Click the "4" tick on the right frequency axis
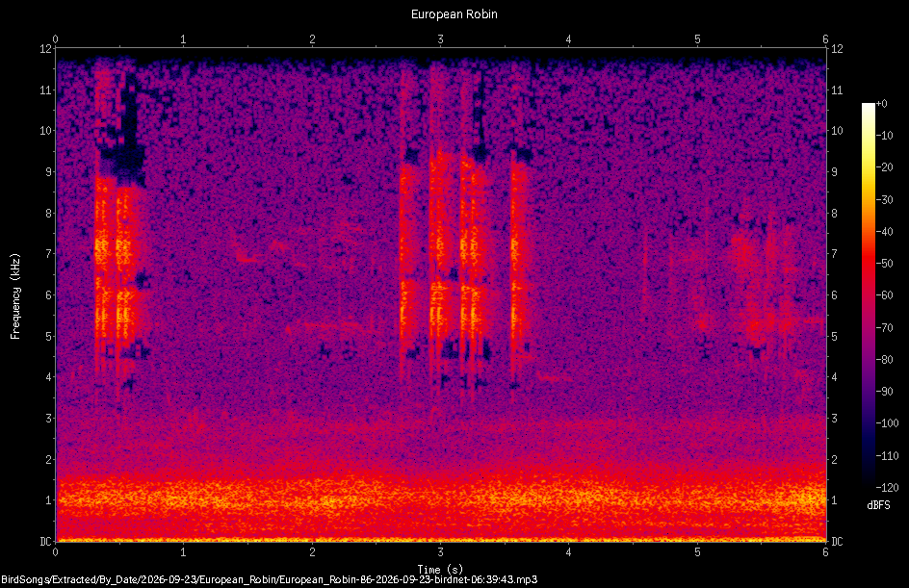 (x=834, y=377)
